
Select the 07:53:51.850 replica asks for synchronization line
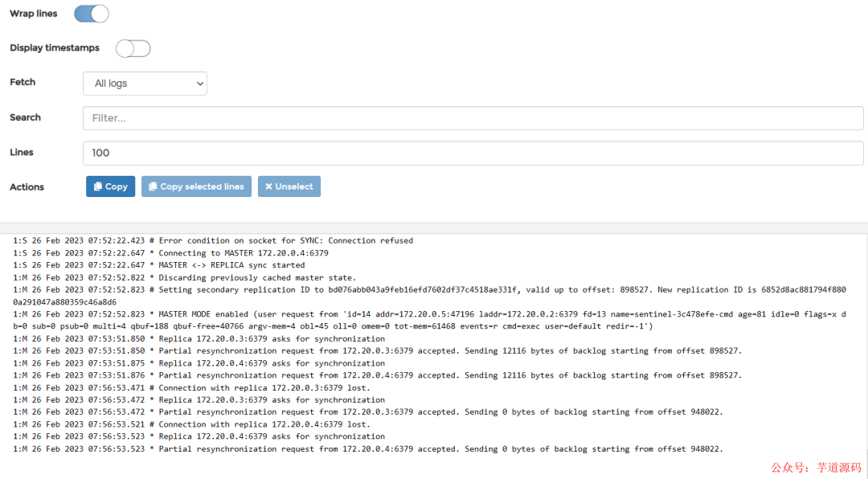coord(199,338)
